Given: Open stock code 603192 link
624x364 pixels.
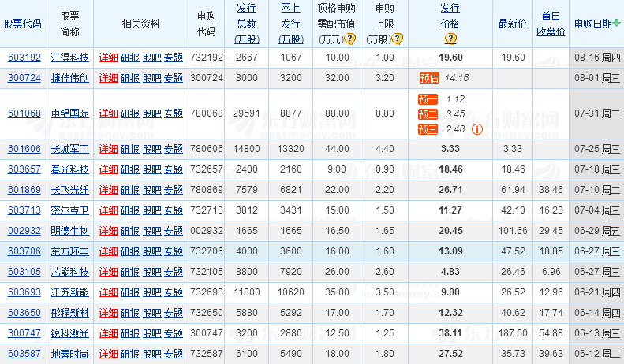Looking at the screenshot, I should (24, 58).
